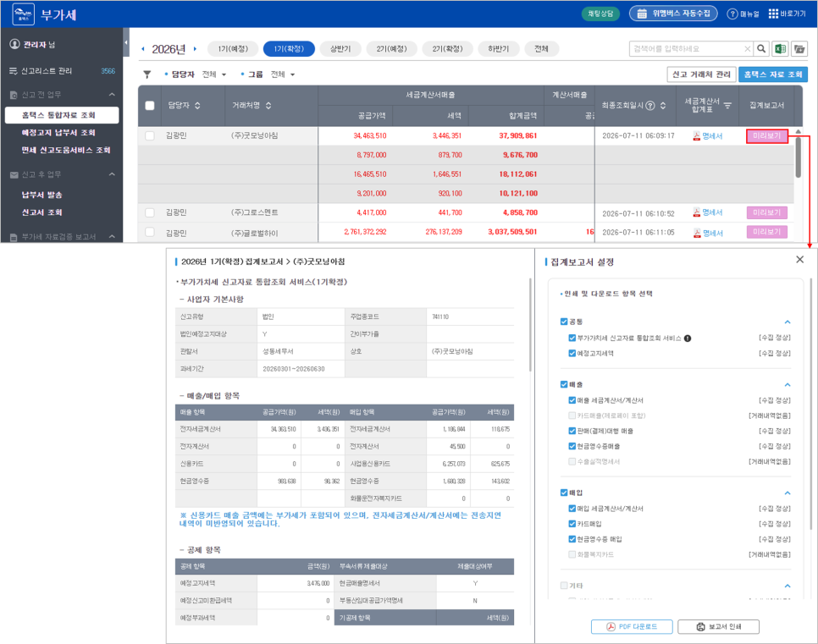Click the filter funnel icon

coord(147,74)
